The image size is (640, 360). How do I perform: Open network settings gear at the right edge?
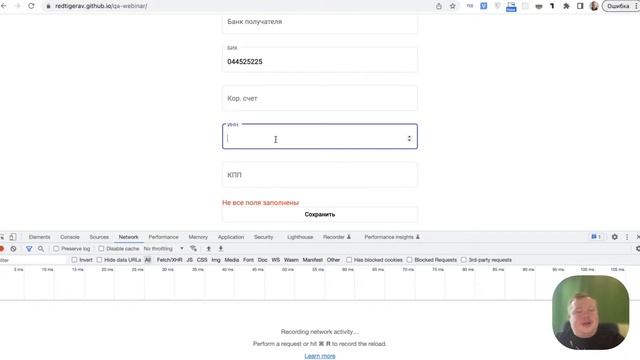[638, 249]
